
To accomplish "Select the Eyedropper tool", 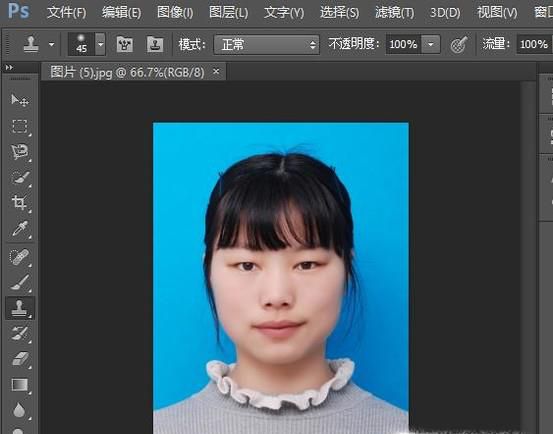I will click(20, 228).
